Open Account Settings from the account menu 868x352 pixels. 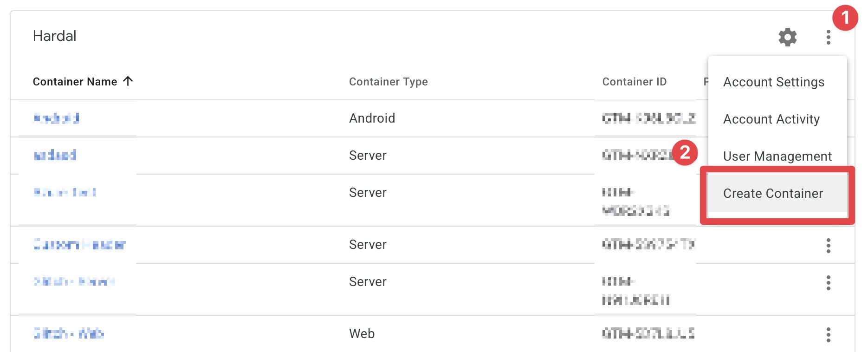773,82
